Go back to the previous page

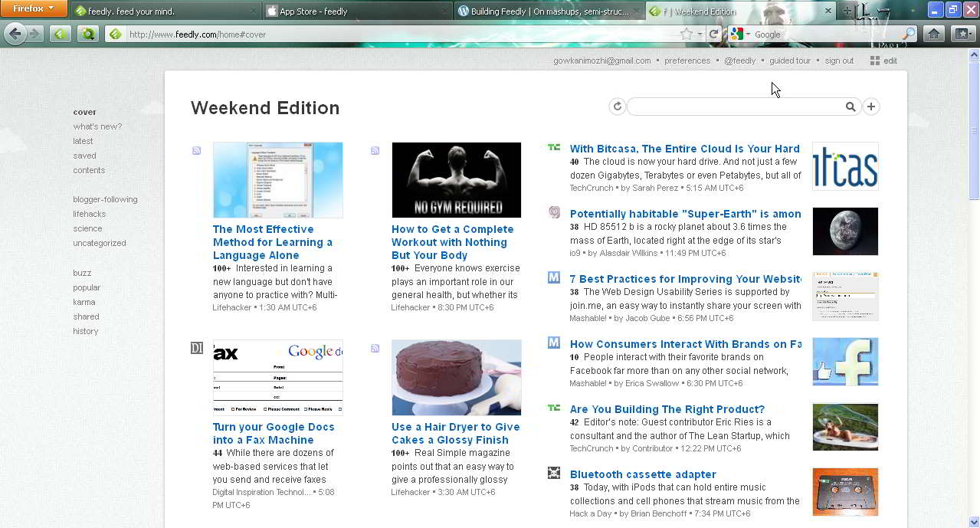[15, 34]
